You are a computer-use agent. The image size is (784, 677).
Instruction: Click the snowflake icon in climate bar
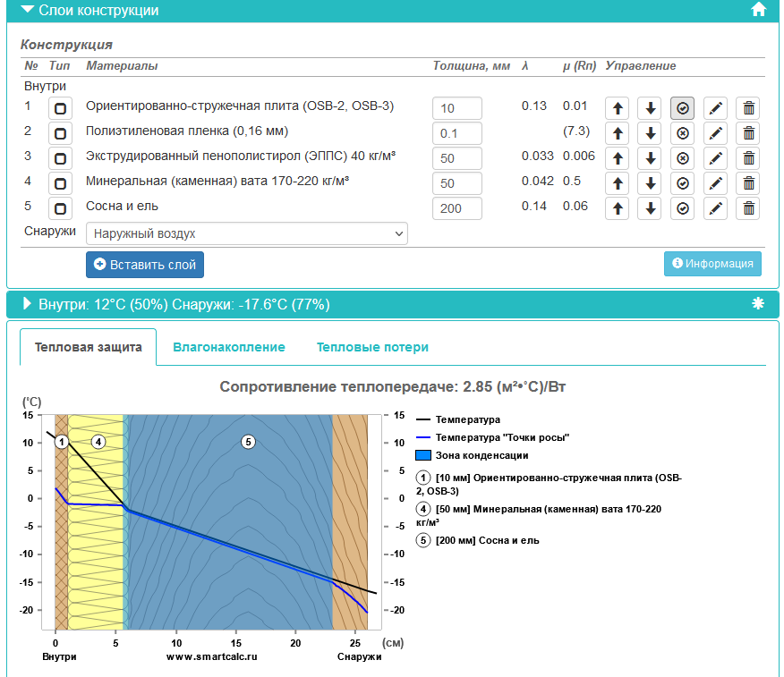tap(758, 303)
